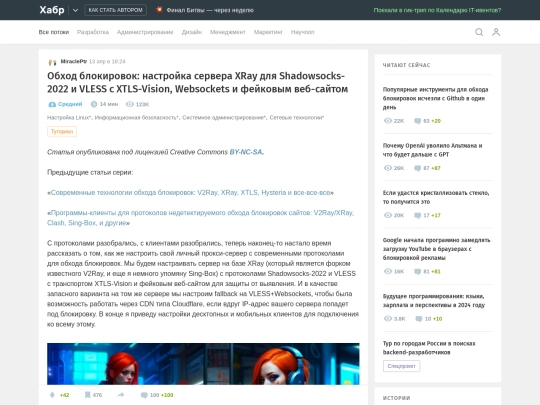This screenshot has height=405, width=540.
Task: Click the eye icon next to 22K
Action: pos(388,121)
